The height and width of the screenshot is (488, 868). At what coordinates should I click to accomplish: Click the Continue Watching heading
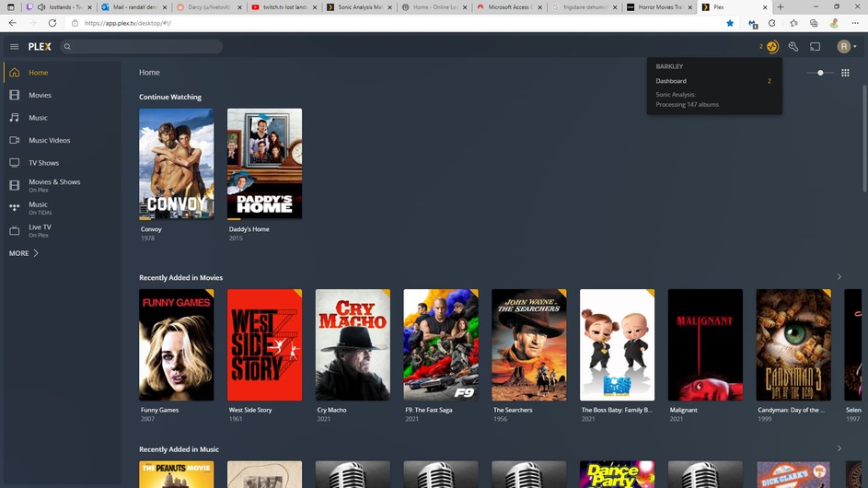pos(170,97)
